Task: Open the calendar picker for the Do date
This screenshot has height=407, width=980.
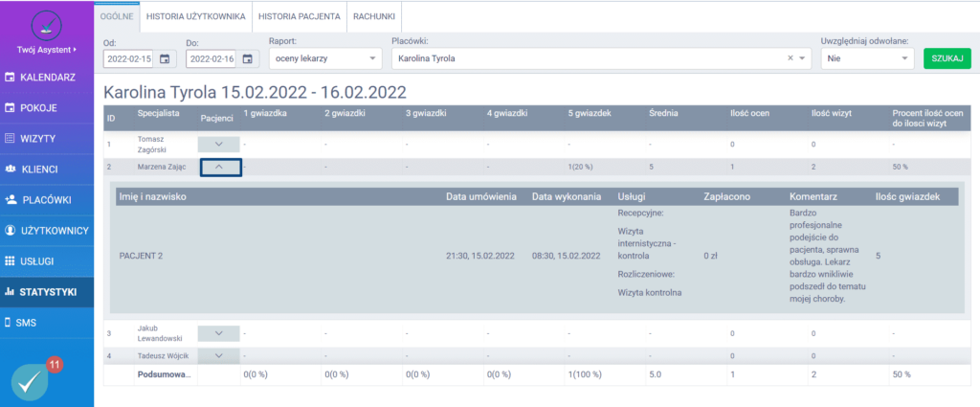Action: [x=247, y=59]
